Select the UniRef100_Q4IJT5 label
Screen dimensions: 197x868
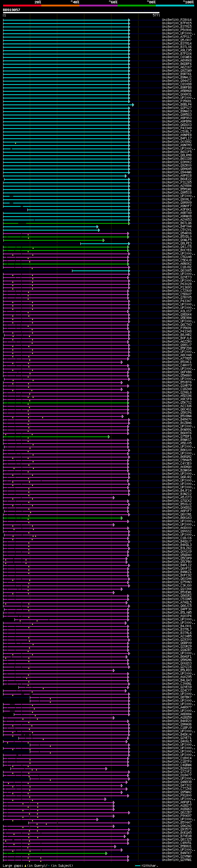177,247
